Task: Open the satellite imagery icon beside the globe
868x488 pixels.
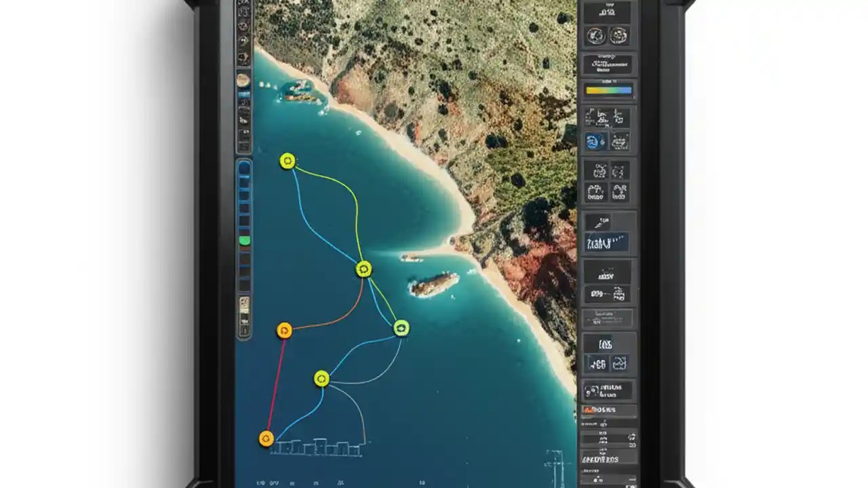Action: point(619,35)
